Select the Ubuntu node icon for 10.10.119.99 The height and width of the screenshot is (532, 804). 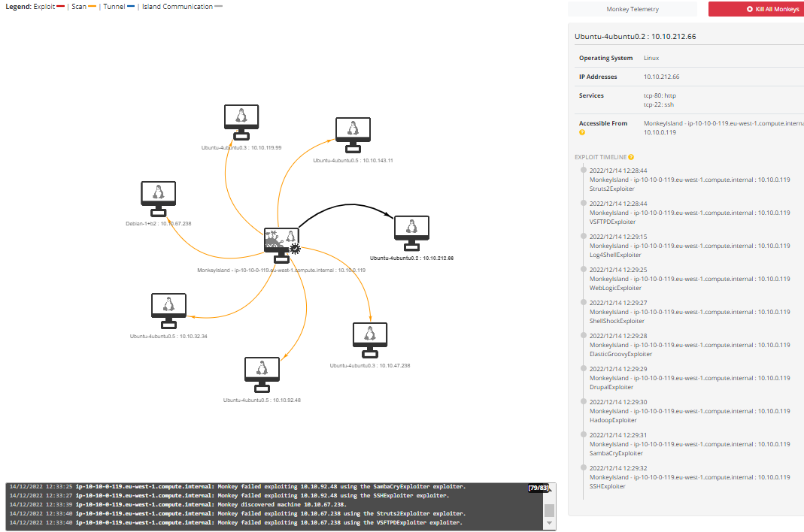[241, 122]
